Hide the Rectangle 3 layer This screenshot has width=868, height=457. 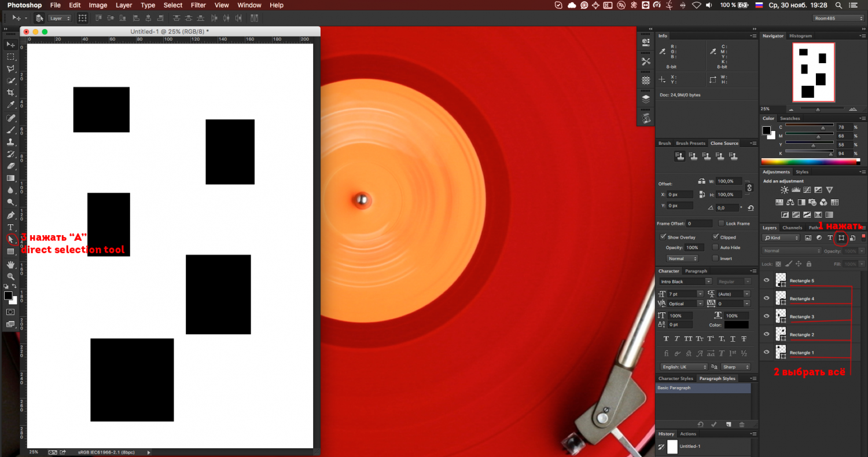[x=767, y=316]
